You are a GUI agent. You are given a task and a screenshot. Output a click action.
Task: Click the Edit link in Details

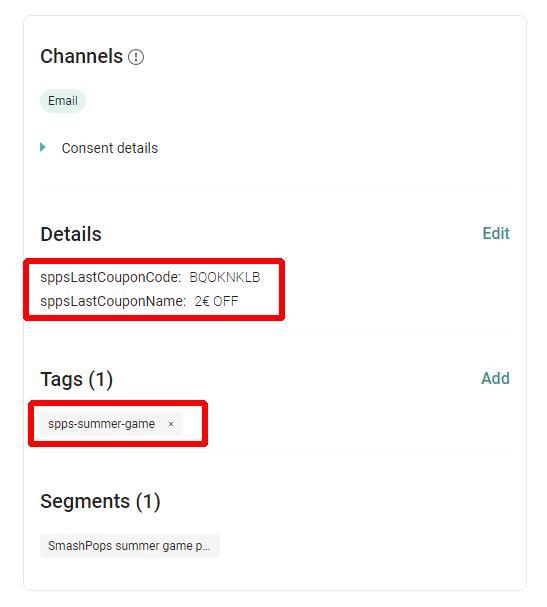point(496,233)
